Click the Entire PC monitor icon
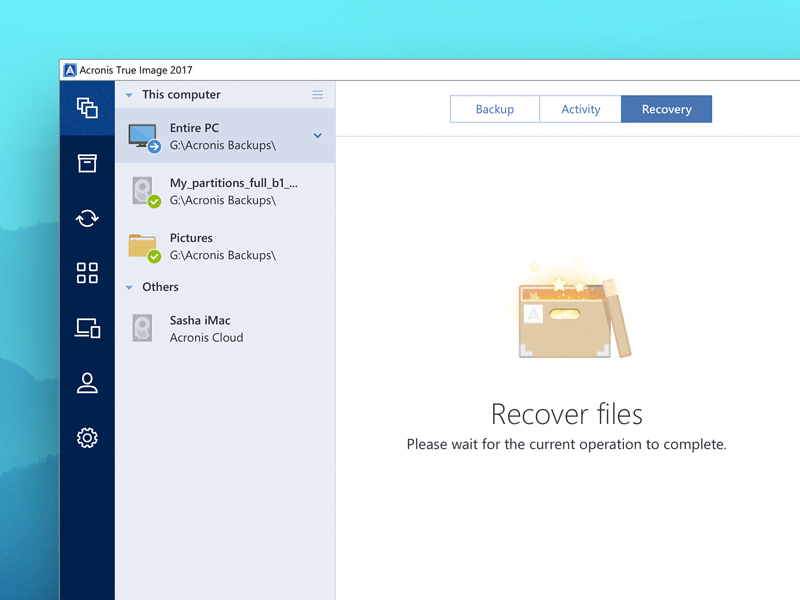The image size is (800, 600). [x=144, y=138]
